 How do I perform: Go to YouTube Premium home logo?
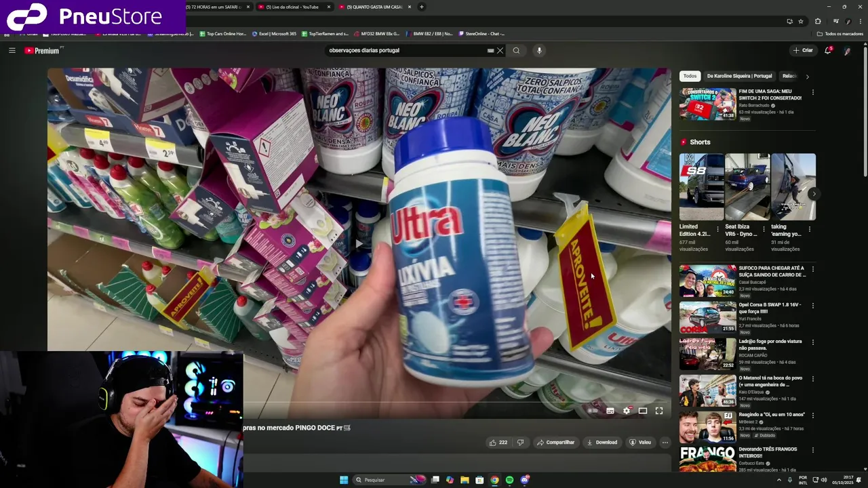click(42, 51)
